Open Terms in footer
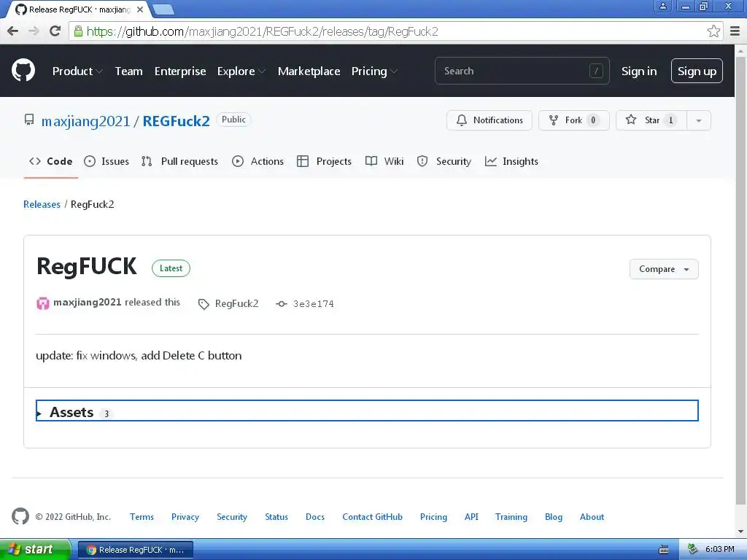Screen dimensions: 747x560 click(x=142, y=517)
